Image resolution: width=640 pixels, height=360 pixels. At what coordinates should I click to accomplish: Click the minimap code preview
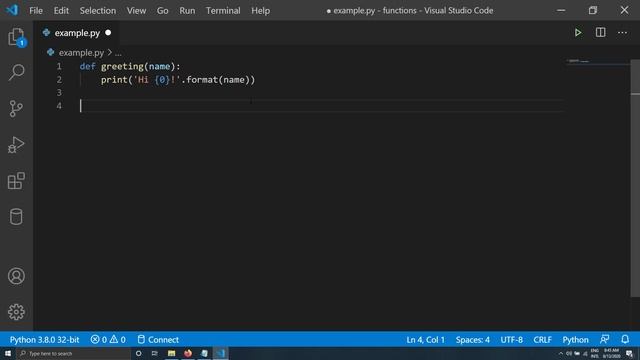pos(579,61)
